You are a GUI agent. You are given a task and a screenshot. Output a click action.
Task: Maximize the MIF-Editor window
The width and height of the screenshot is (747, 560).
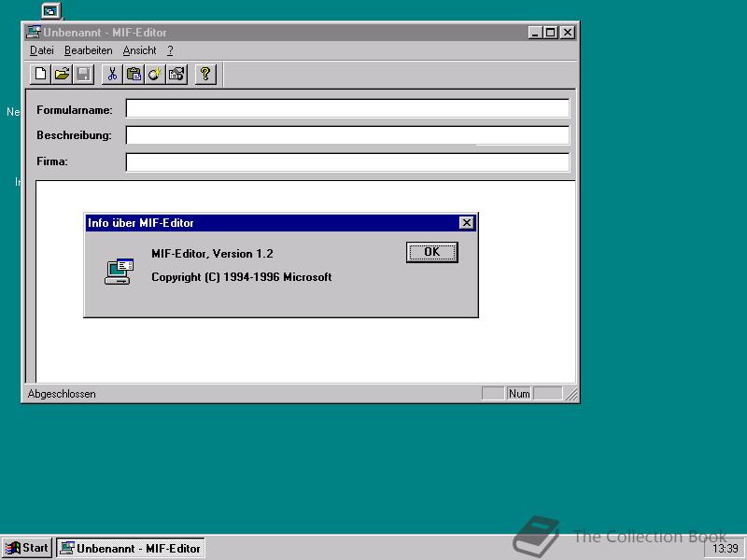550,33
